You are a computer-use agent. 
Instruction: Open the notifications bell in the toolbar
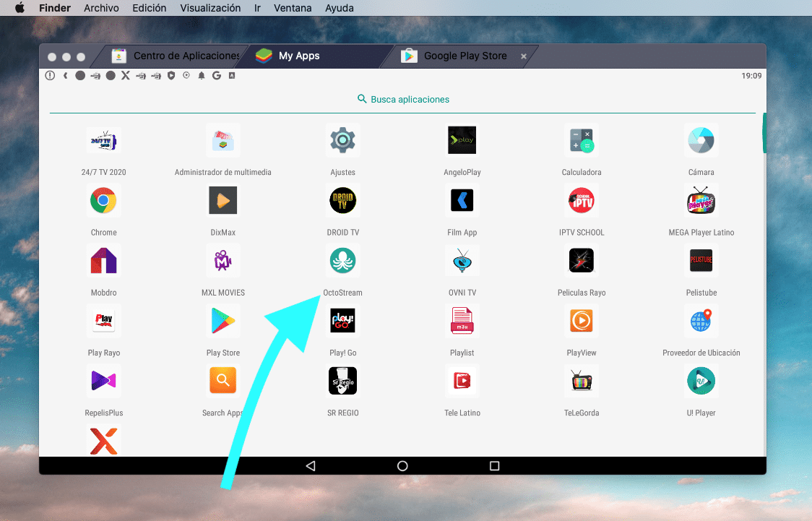[202, 75]
